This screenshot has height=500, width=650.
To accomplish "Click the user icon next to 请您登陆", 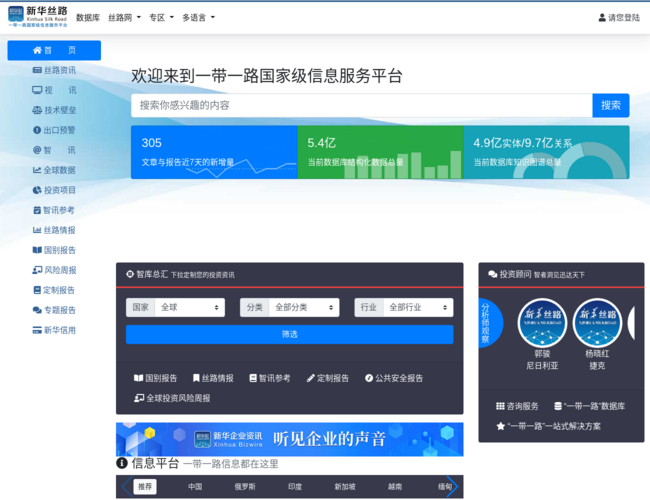I will (602, 17).
